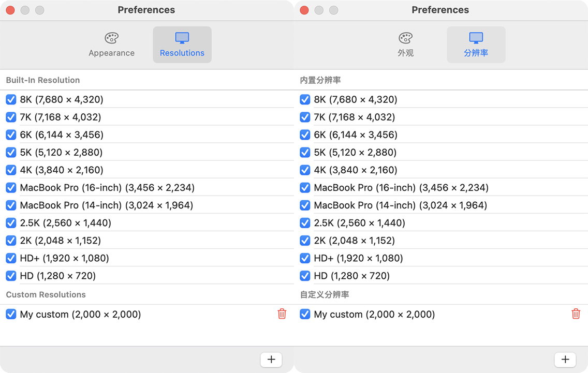This screenshot has width=588, height=373.
Task: Switch to the Appearance tab label
Action: [111, 53]
